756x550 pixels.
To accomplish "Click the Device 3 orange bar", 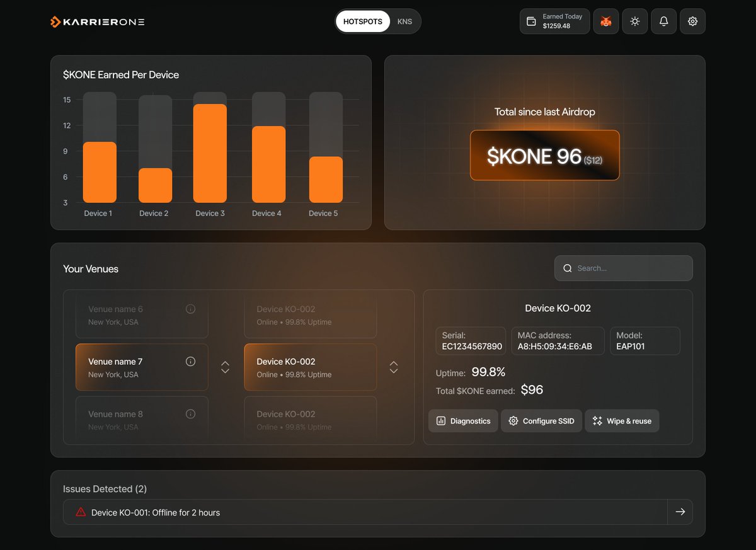I will coord(210,153).
